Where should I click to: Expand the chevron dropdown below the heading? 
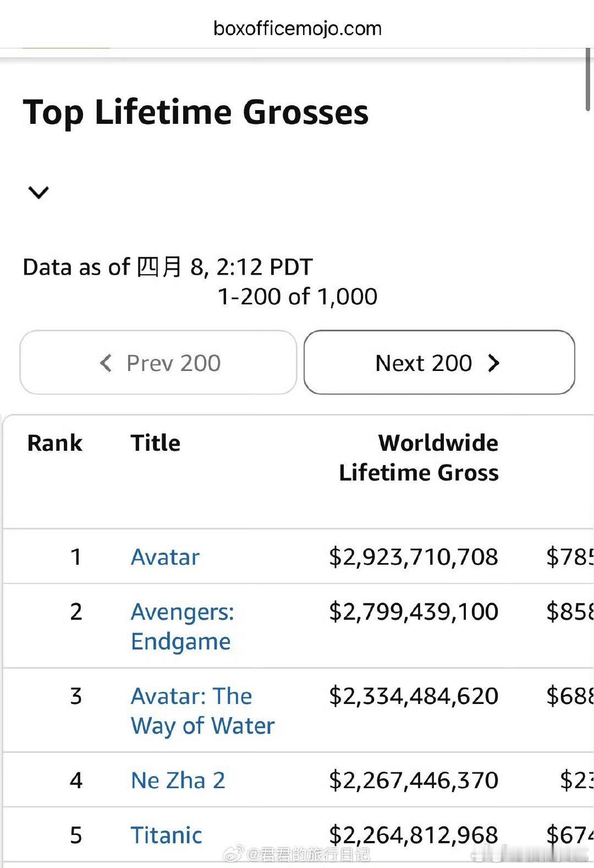click(38, 192)
